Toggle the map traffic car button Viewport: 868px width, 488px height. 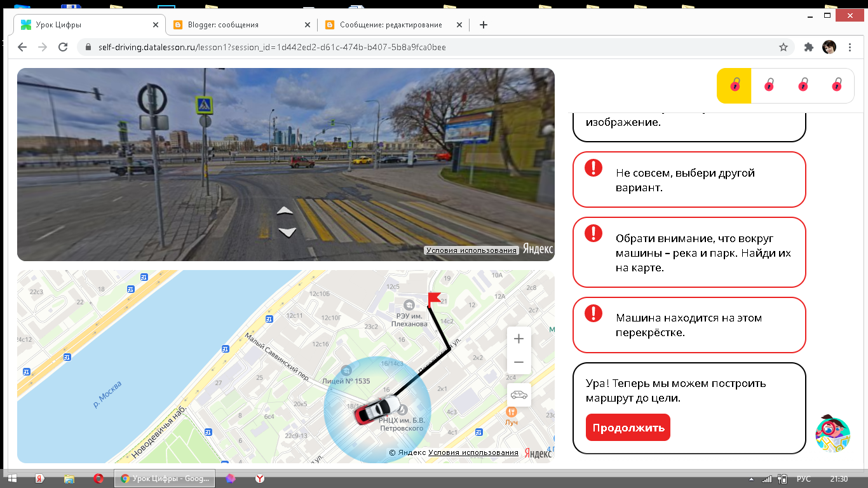click(x=519, y=395)
